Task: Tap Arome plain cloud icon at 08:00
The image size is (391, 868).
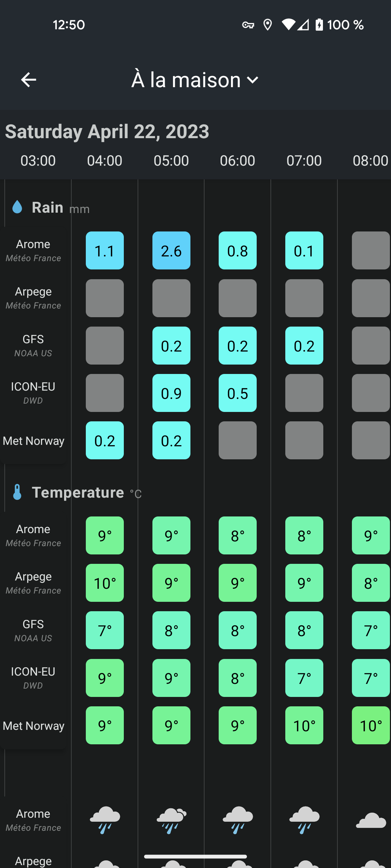Action: pyautogui.click(x=371, y=820)
